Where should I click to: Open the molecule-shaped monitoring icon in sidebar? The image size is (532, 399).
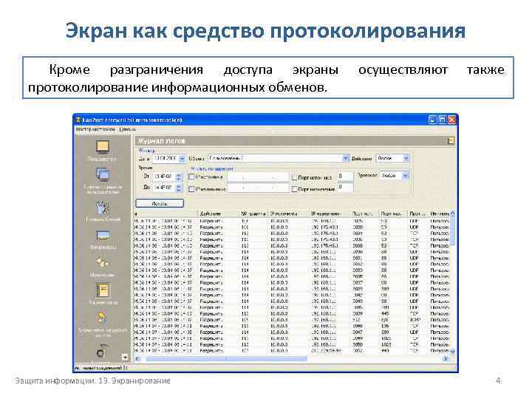point(102,262)
